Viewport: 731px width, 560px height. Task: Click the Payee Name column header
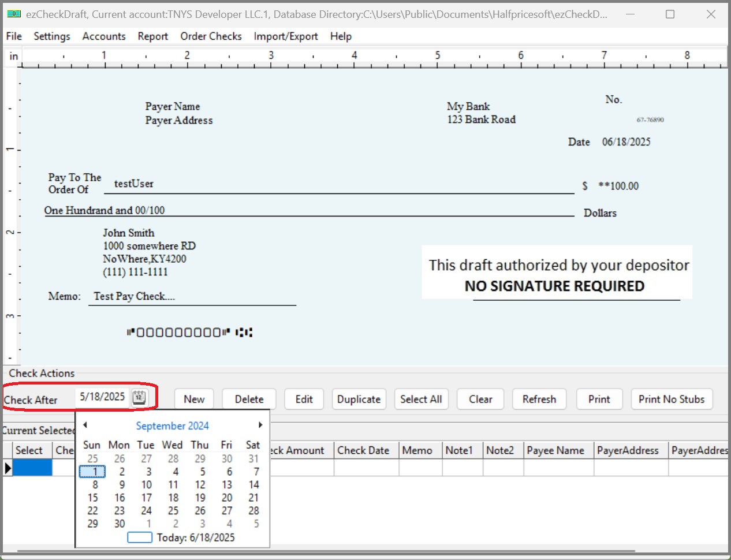559,450
